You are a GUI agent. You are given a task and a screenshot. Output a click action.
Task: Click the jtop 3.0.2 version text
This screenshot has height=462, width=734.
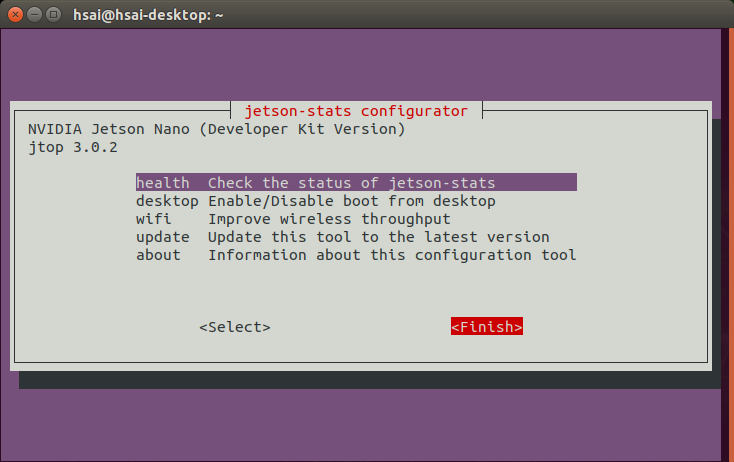(x=73, y=147)
